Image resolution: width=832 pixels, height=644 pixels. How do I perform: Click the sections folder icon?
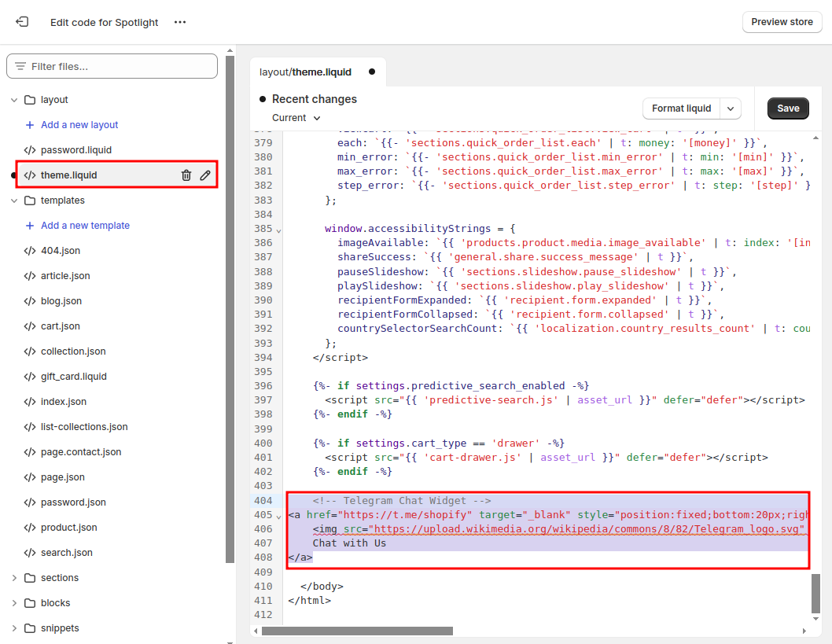pos(30,578)
